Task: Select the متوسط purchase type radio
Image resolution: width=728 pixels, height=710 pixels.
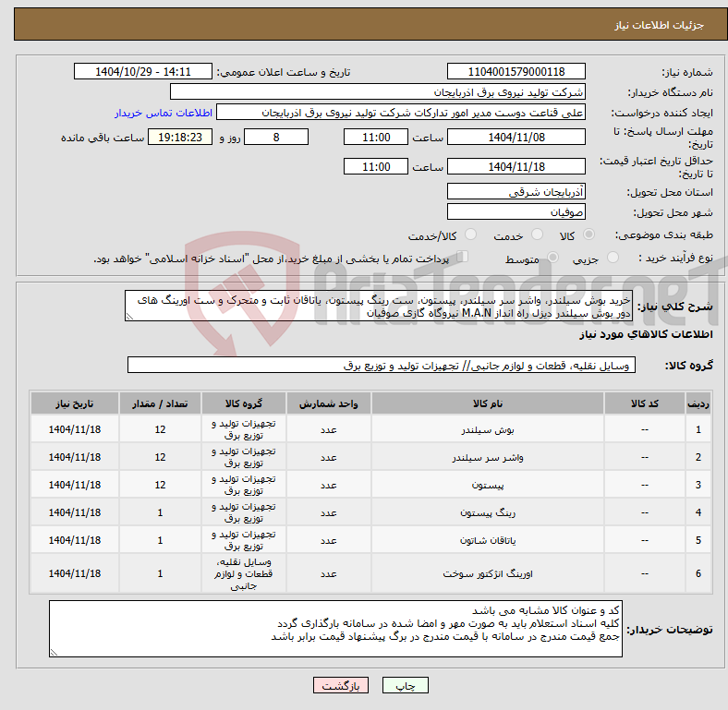Action: [552, 257]
